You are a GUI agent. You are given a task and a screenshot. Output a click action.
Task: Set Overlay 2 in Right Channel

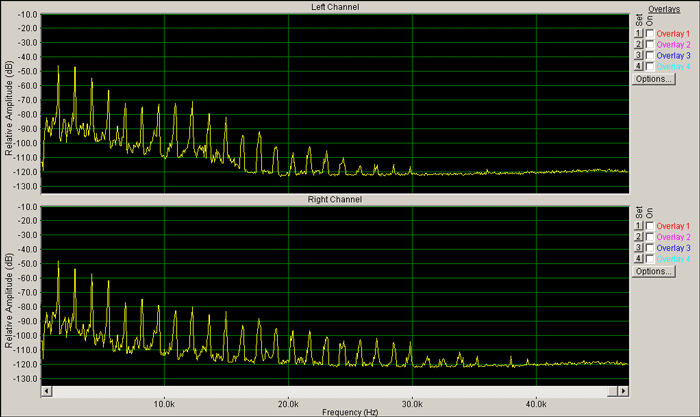point(638,237)
